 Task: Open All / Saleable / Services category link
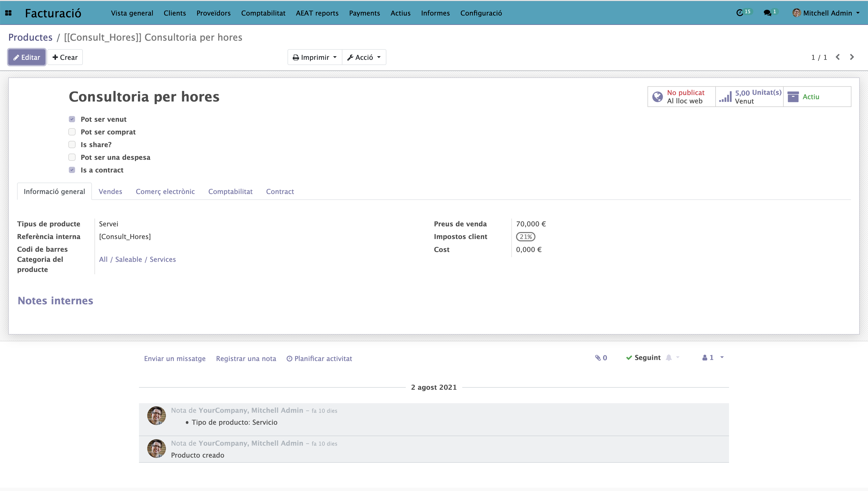(x=137, y=259)
